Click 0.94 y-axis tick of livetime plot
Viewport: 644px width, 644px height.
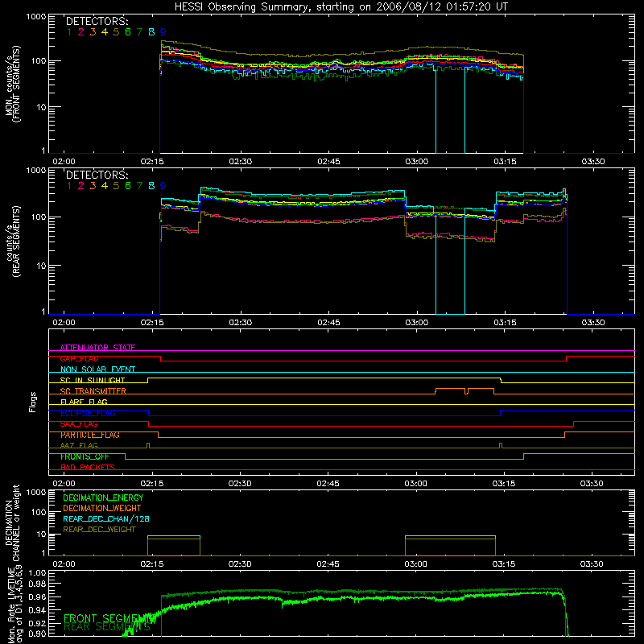tap(37, 610)
